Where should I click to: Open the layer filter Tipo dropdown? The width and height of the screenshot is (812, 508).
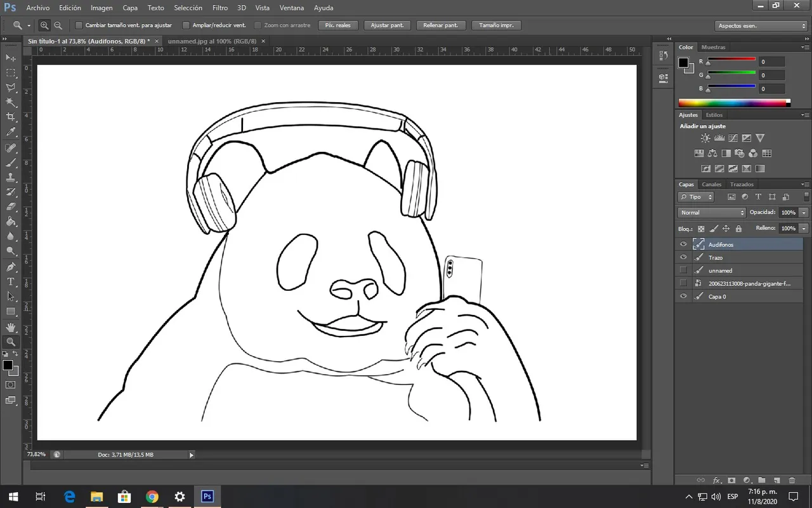695,197
